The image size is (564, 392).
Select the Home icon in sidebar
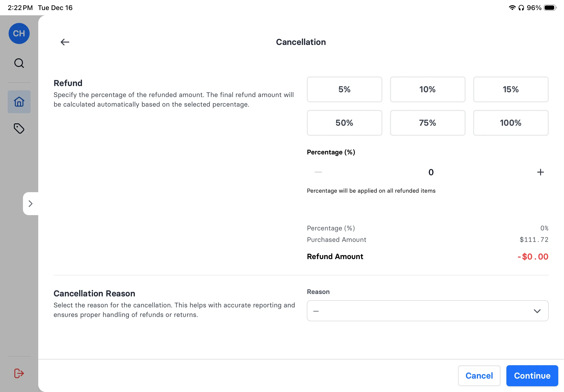tap(19, 102)
